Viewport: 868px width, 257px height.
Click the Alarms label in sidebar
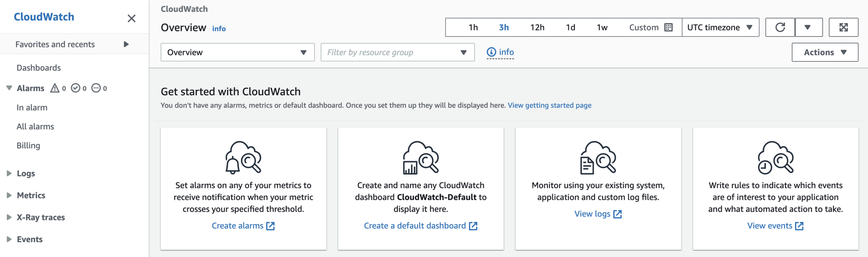[31, 88]
